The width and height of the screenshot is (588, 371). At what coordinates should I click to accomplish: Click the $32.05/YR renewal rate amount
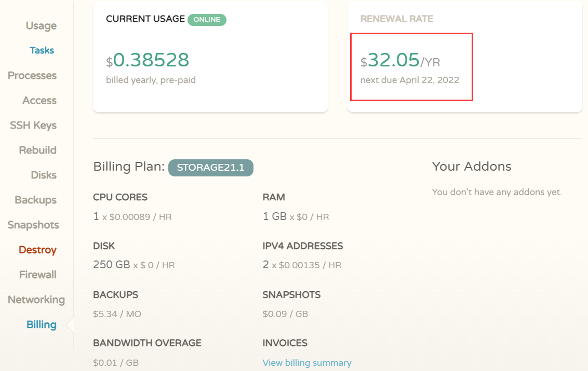coord(400,61)
